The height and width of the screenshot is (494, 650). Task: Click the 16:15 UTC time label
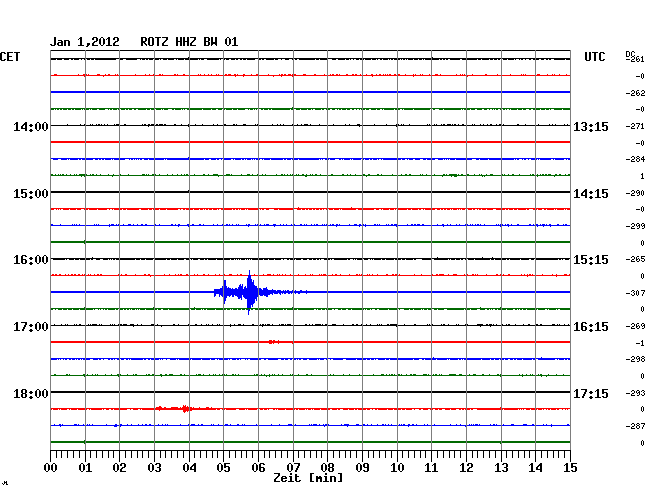pos(591,327)
